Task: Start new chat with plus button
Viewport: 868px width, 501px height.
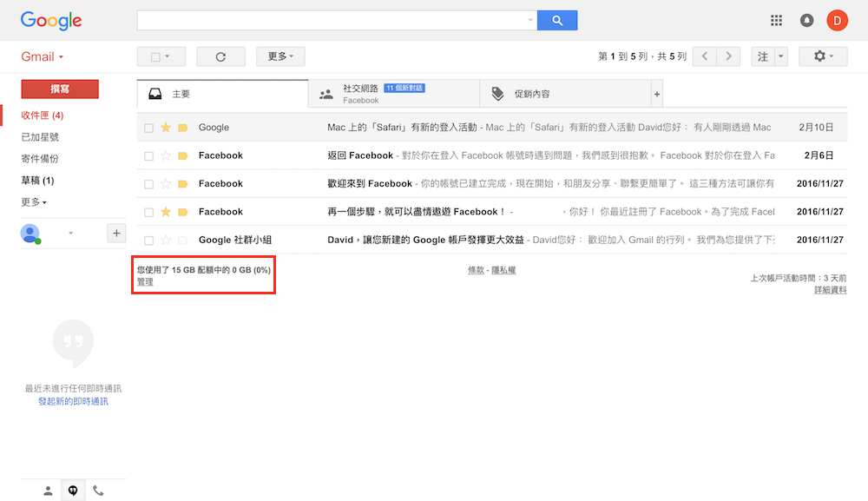Action: tap(116, 233)
